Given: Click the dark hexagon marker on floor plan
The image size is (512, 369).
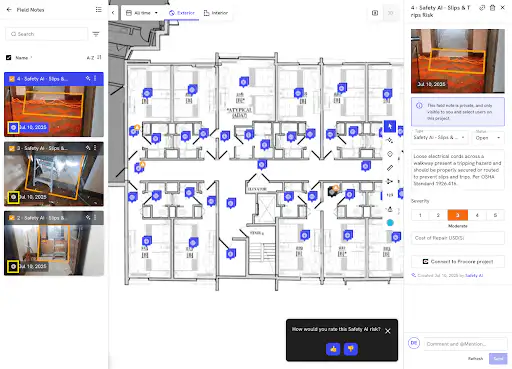Looking at the screenshot, I should coord(332,191).
